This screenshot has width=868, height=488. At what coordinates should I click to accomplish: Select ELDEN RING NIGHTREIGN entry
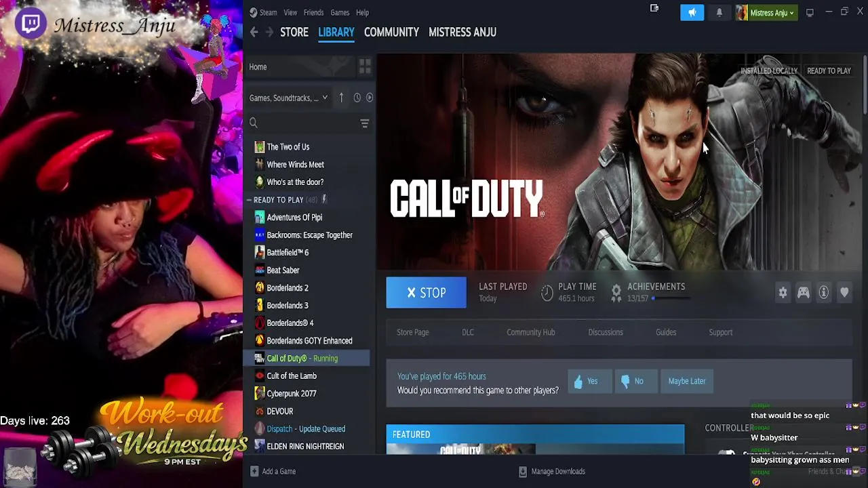tap(307, 446)
